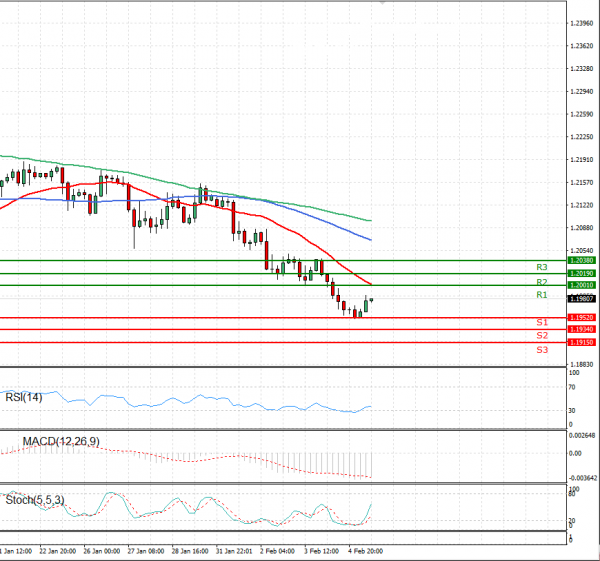Select the 1.20190 green price tag
The image size is (600, 561).
click(x=582, y=274)
